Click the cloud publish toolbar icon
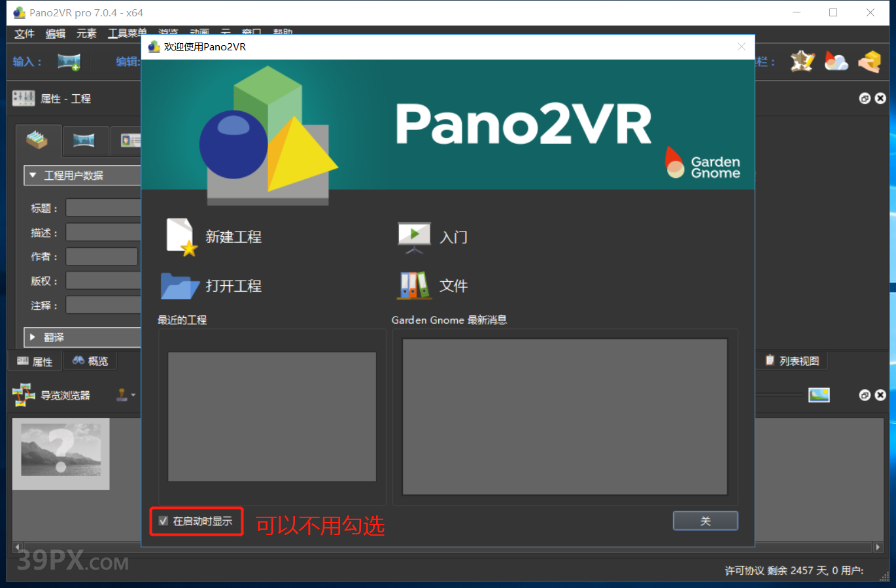This screenshot has width=896, height=588. pos(836,61)
